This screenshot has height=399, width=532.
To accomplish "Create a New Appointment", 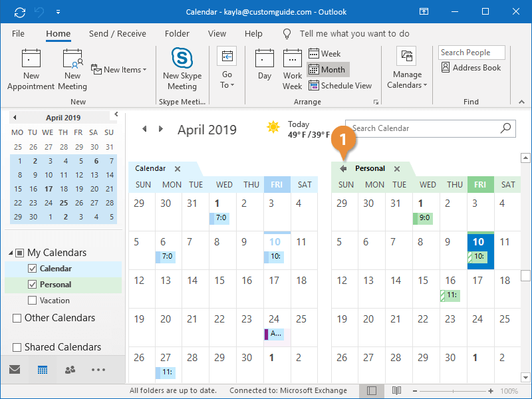I will click(x=31, y=70).
